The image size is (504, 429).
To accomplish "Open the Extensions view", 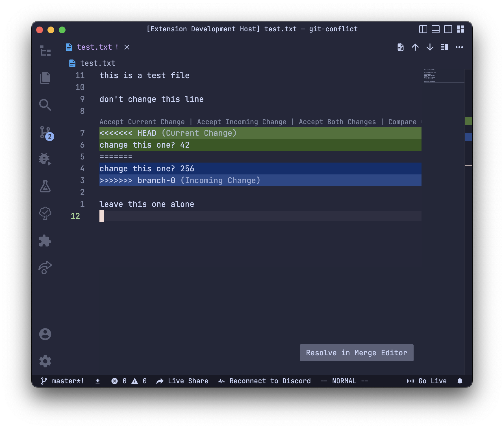I will click(45, 240).
